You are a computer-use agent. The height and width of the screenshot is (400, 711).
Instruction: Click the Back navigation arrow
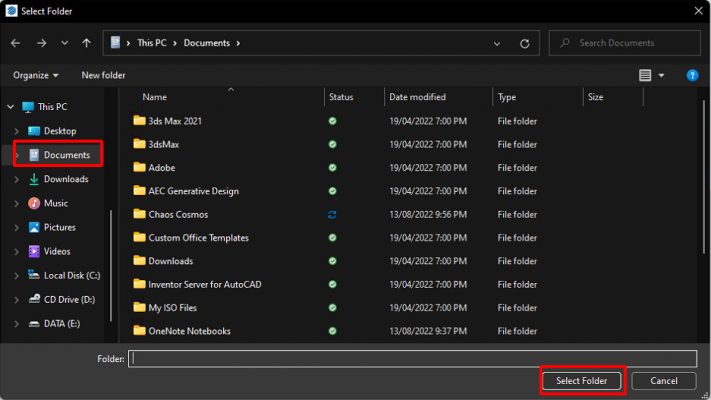(x=15, y=43)
